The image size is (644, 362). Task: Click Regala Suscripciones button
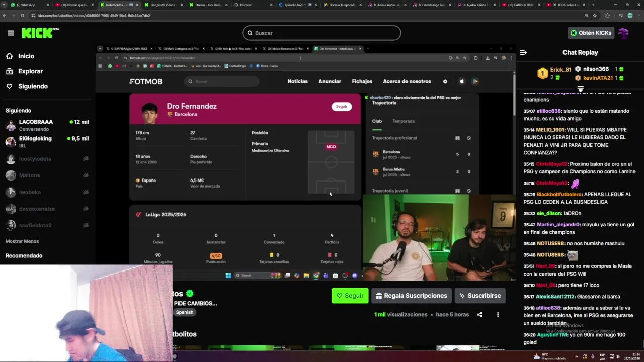click(x=412, y=296)
